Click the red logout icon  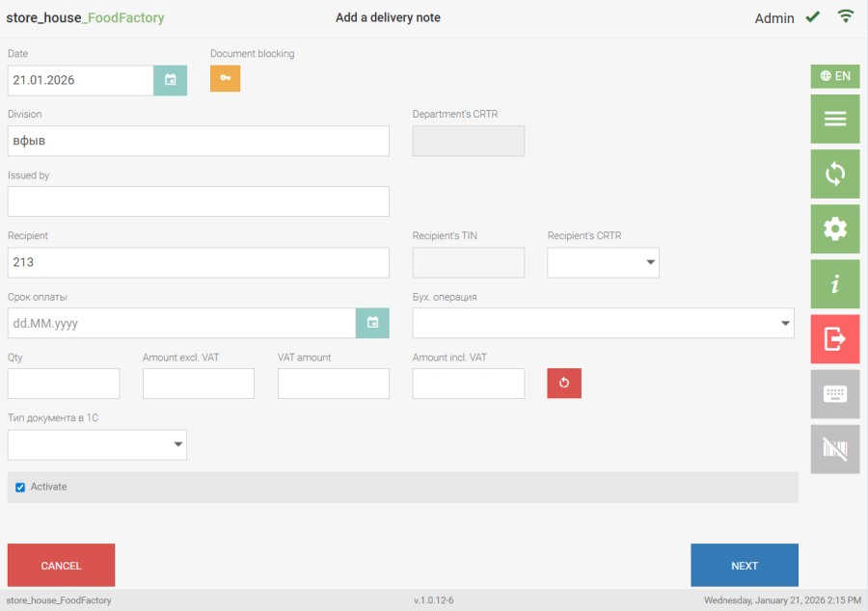coord(834,339)
